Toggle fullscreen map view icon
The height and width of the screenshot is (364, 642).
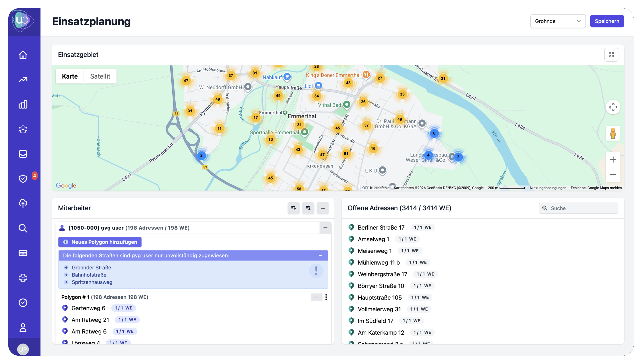click(x=611, y=55)
